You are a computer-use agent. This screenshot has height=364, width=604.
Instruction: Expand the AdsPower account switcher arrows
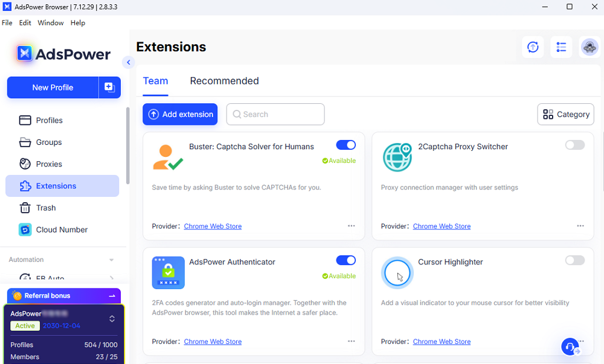[x=112, y=319]
